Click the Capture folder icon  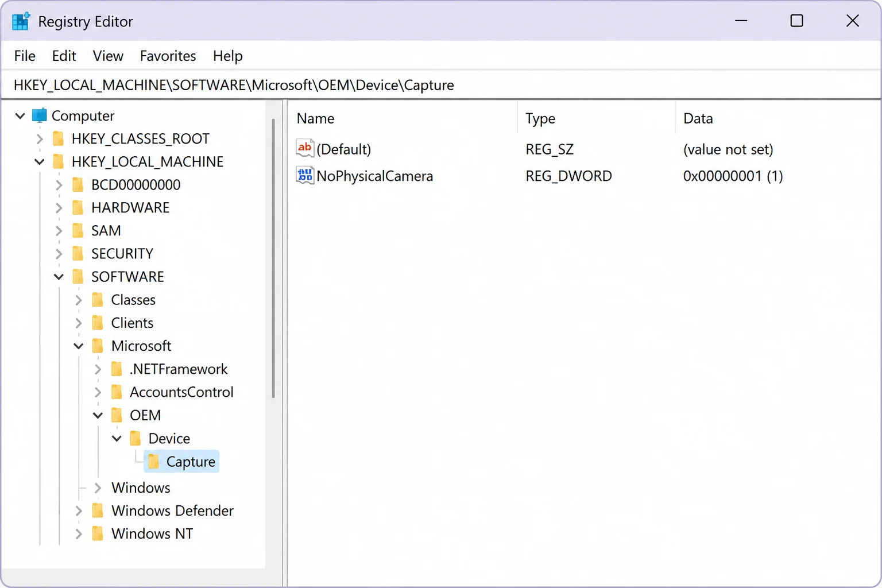(x=153, y=461)
